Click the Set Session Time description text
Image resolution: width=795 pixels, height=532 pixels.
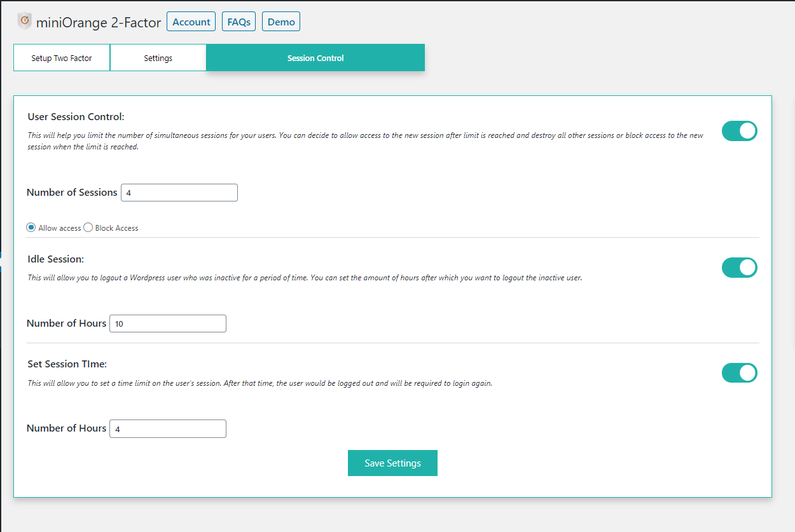259,383
